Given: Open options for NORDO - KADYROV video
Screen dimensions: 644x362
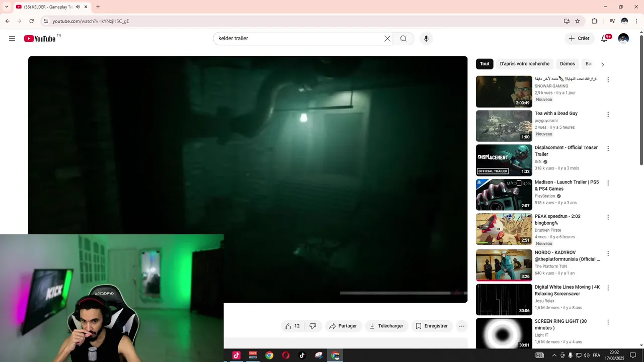Looking at the screenshot, I should [x=608, y=253].
